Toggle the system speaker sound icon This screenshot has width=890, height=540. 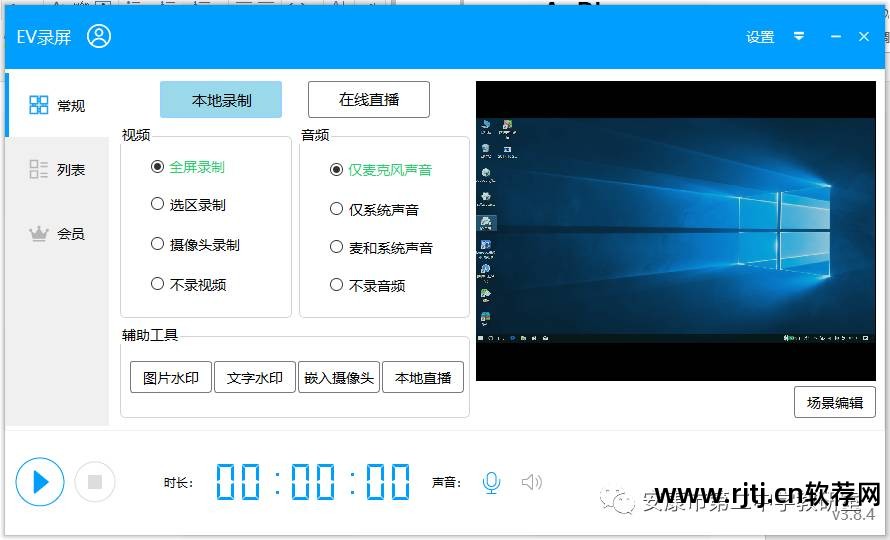point(531,482)
